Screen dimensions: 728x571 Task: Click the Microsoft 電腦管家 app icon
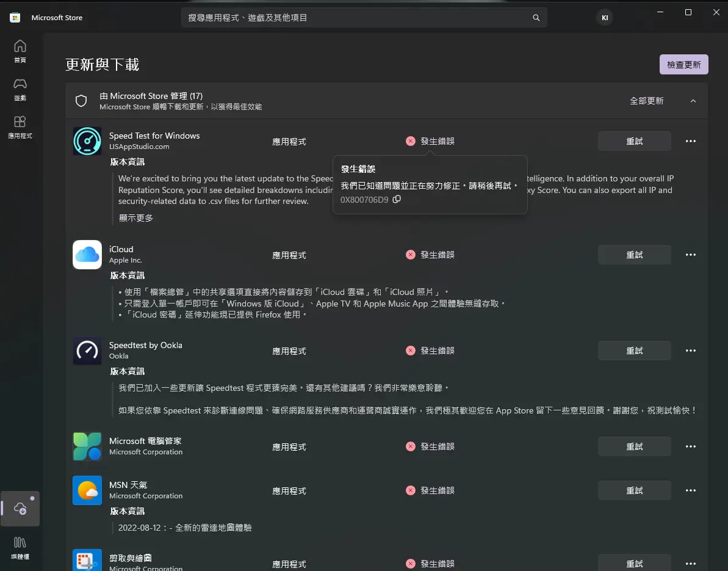coord(87,446)
